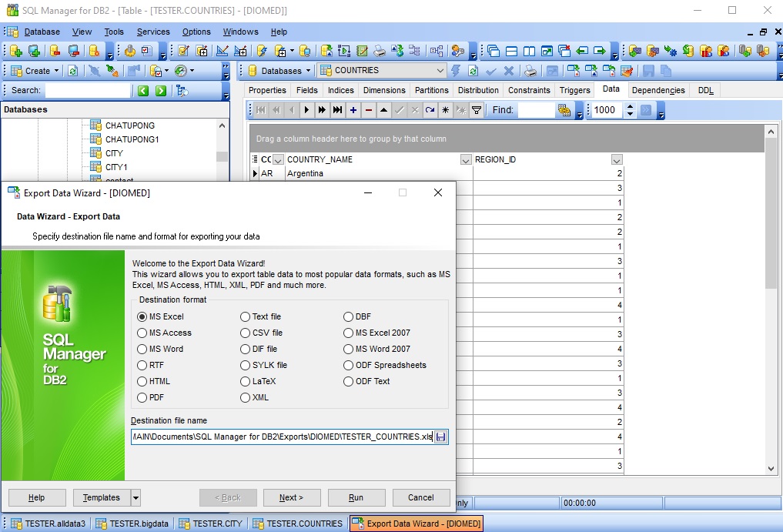Click the record limit spinner up arrow
783x532 pixels.
(x=631, y=106)
